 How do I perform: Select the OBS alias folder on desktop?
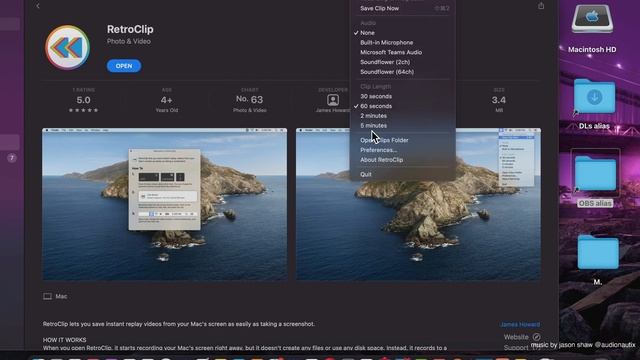pyautogui.click(x=596, y=173)
